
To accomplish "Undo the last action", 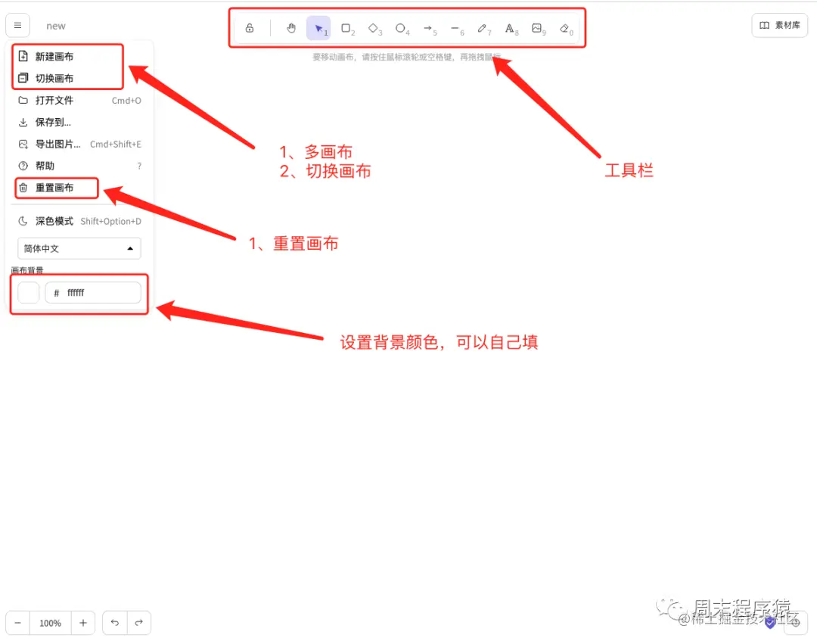I will [115, 623].
